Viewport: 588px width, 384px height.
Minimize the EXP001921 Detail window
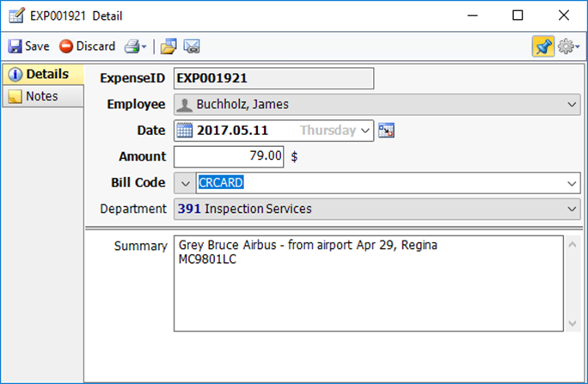point(473,15)
